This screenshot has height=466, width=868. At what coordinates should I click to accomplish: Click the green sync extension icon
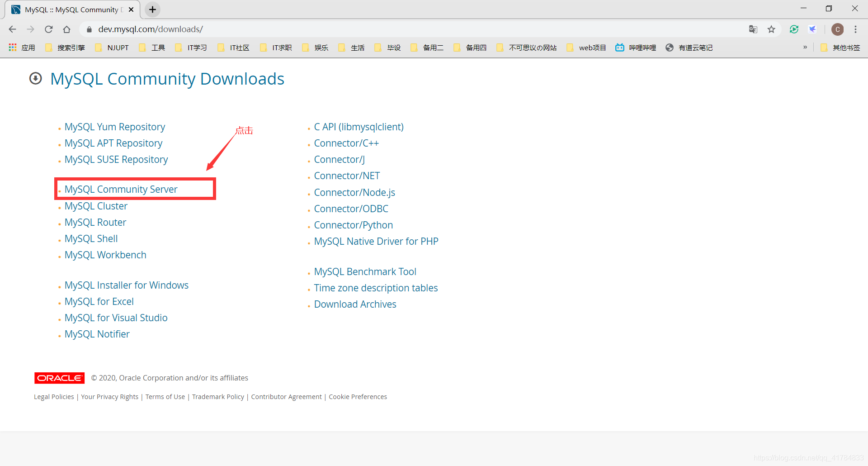(x=794, y=29)
